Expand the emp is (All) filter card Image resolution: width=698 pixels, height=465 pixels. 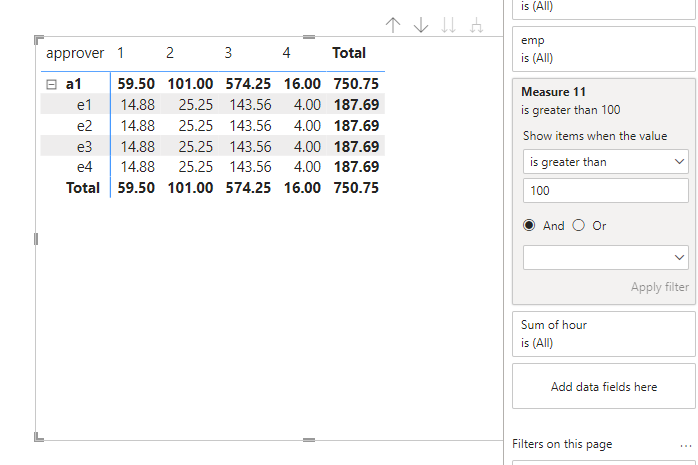(x=604, y=49)
